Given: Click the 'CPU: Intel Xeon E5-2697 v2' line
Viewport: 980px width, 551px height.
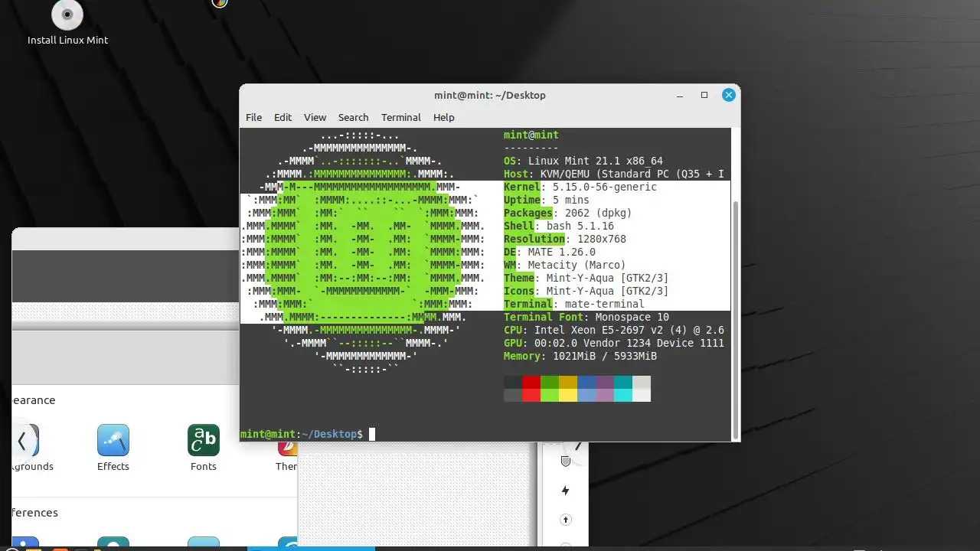Looking at the screenshot, I should [x=614, y=330].
